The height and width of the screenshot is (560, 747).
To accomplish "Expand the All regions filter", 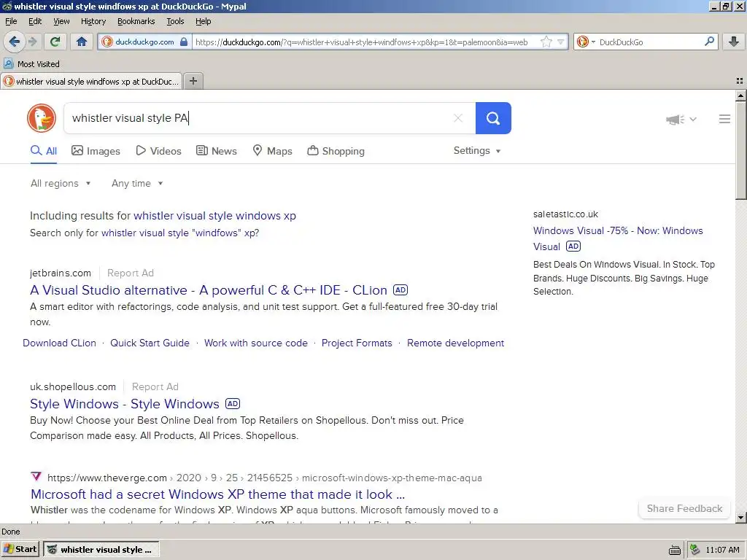I will (61, 183).
